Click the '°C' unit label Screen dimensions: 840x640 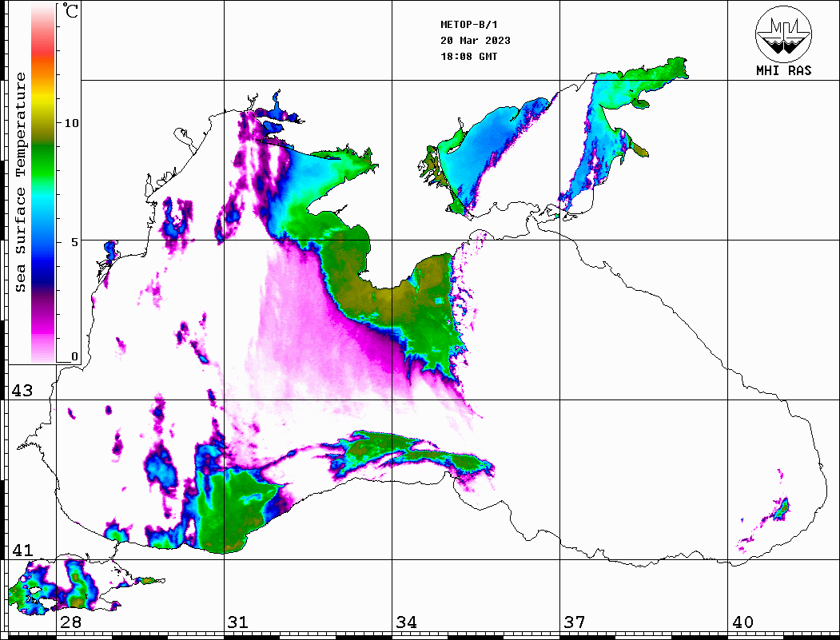click(x=70, y=10)
